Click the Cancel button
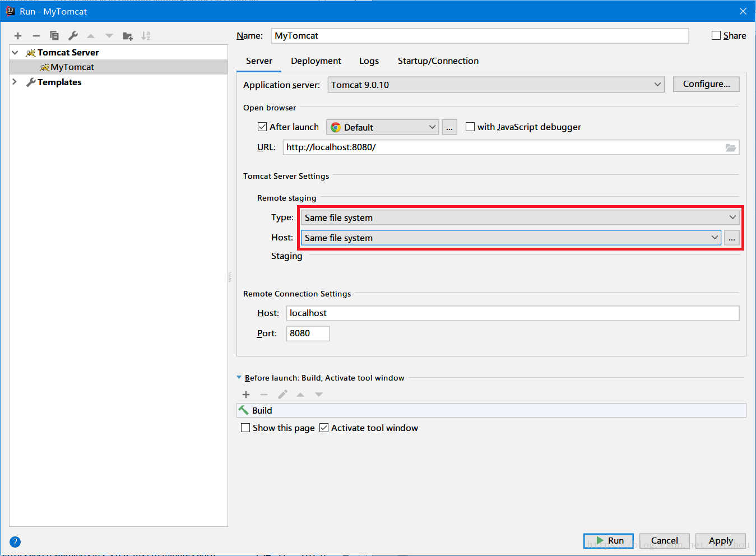Screen dimensions: 756x556 click(x=665, y=541)
